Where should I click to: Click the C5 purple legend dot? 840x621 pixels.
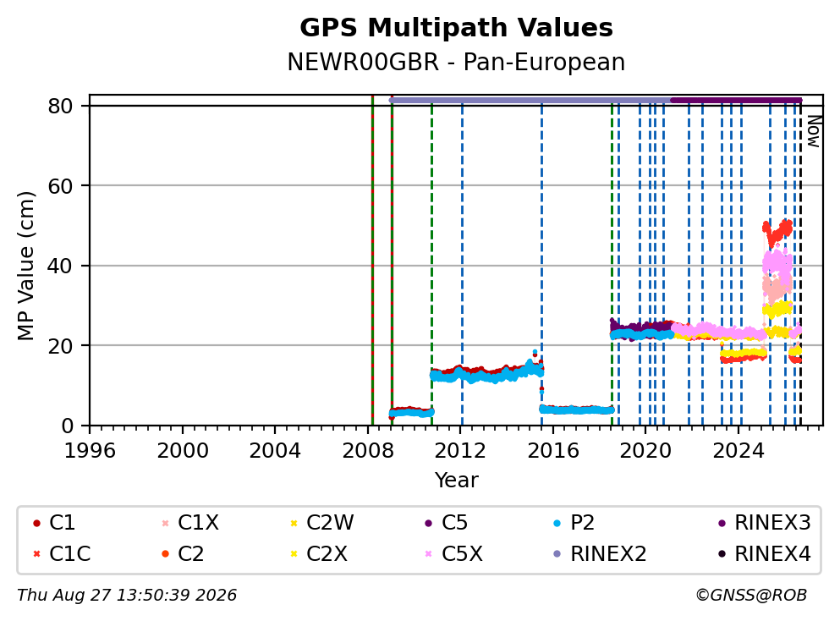coord(429,523)
